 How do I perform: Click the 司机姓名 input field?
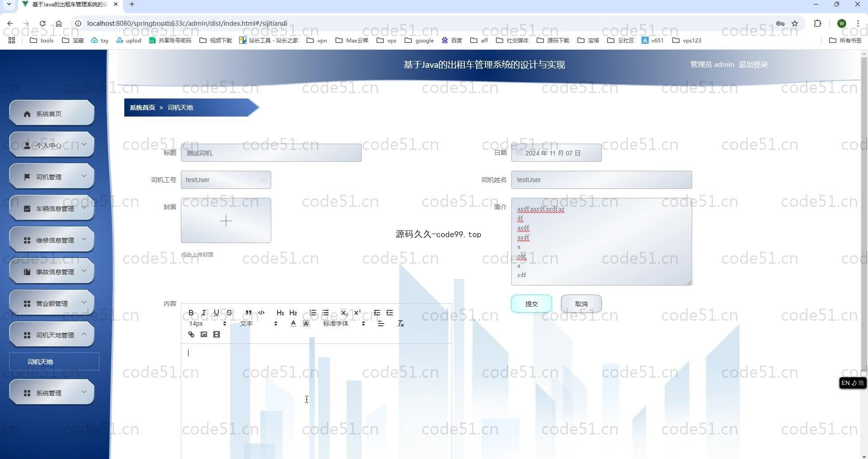click(x=601, y=180)
